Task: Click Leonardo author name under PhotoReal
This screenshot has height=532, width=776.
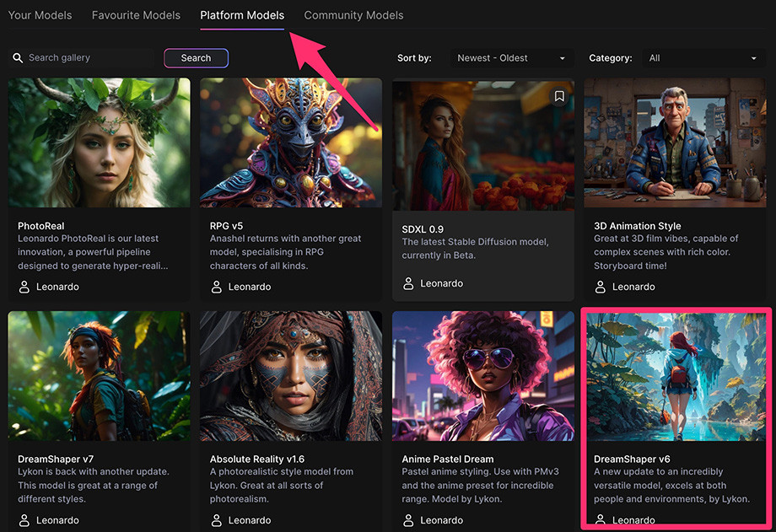Action: [57, 287]
